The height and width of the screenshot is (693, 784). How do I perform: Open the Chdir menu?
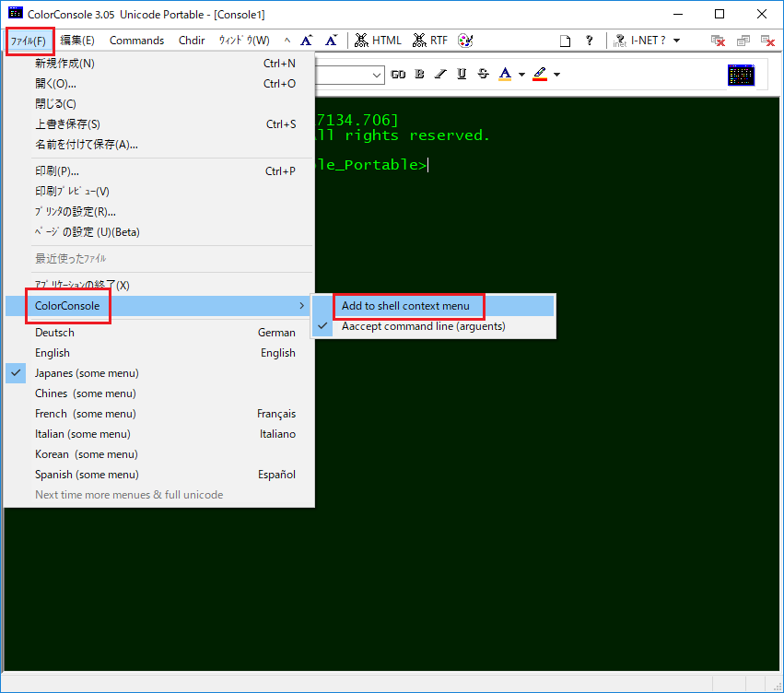click(x=192, y=41)
